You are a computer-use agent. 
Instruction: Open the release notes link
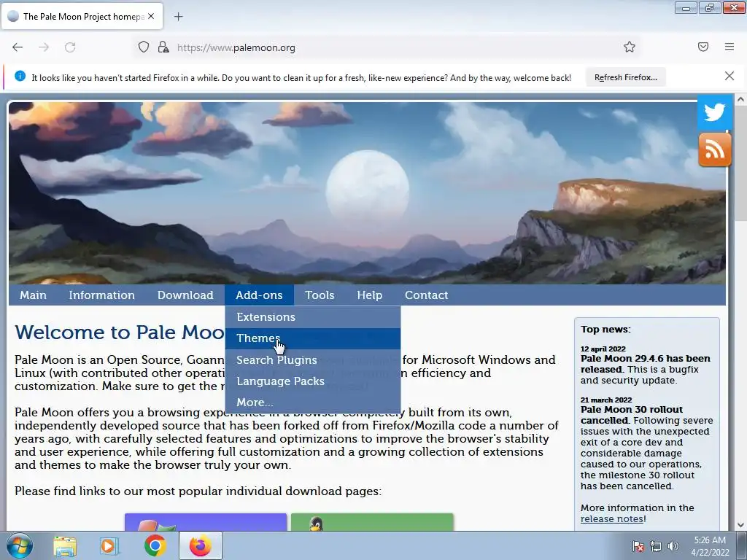click(x=612, y=519)
